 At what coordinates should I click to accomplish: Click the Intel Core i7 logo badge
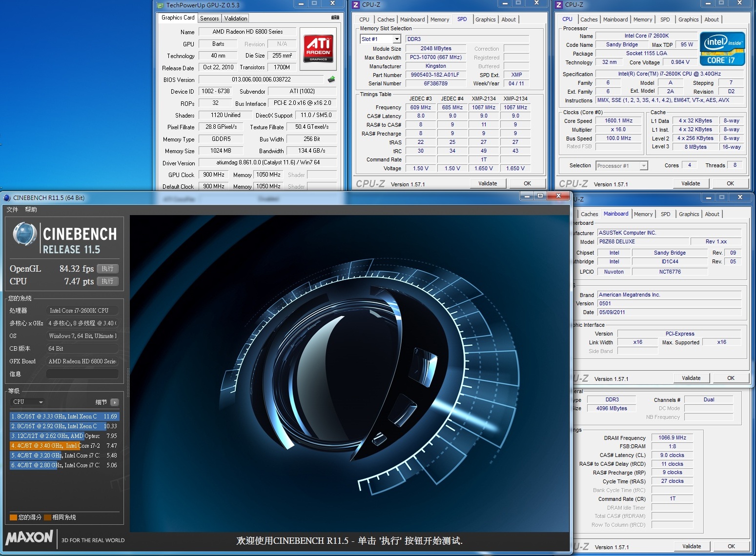tap(722, 48)
